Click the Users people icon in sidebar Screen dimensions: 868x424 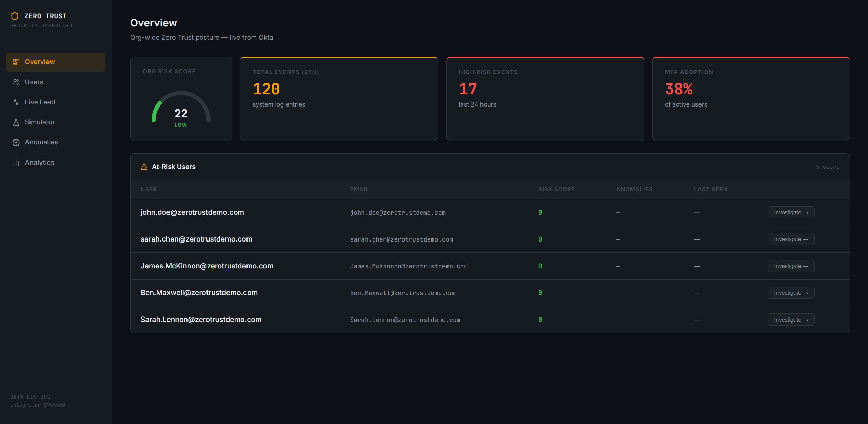tap(16, 82)
